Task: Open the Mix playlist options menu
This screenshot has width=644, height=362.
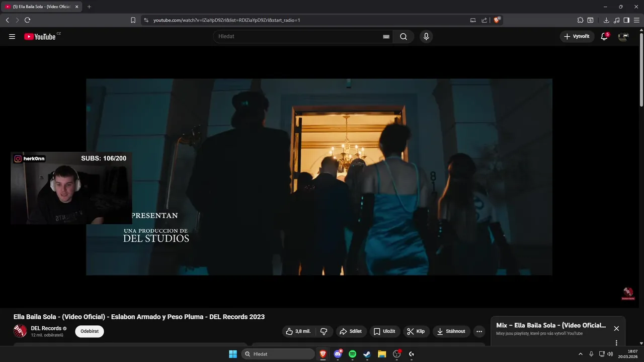Action: click(x=616, y=343)
